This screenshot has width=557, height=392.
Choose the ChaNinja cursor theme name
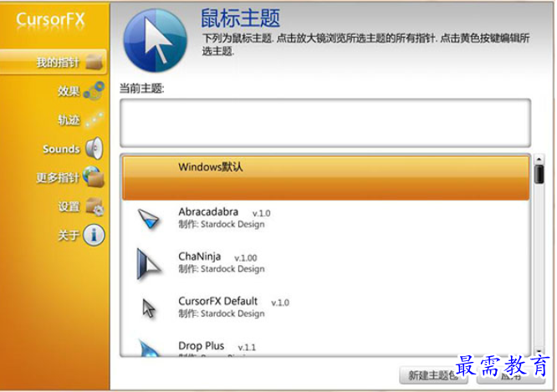click(x=199, y=257)
